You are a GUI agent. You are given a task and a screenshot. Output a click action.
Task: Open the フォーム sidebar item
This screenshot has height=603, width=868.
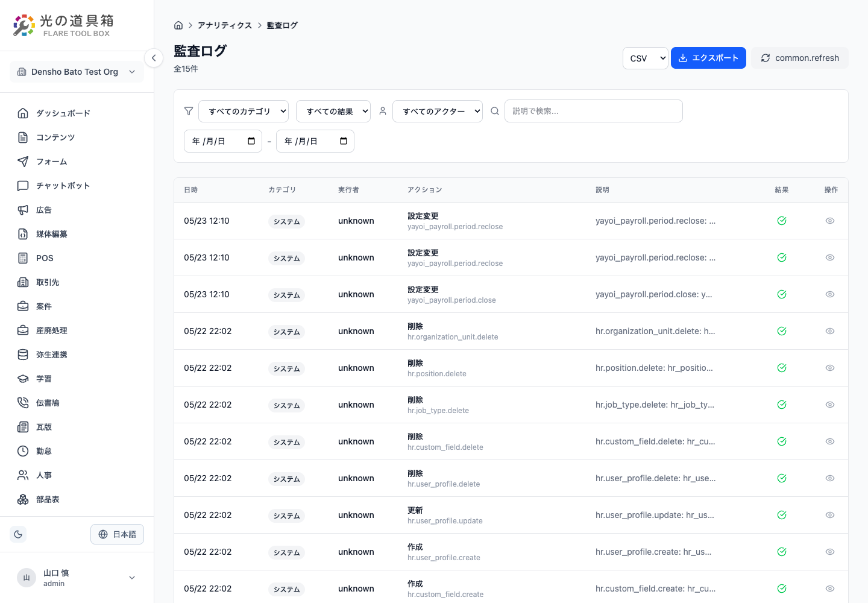pos(77,162)
